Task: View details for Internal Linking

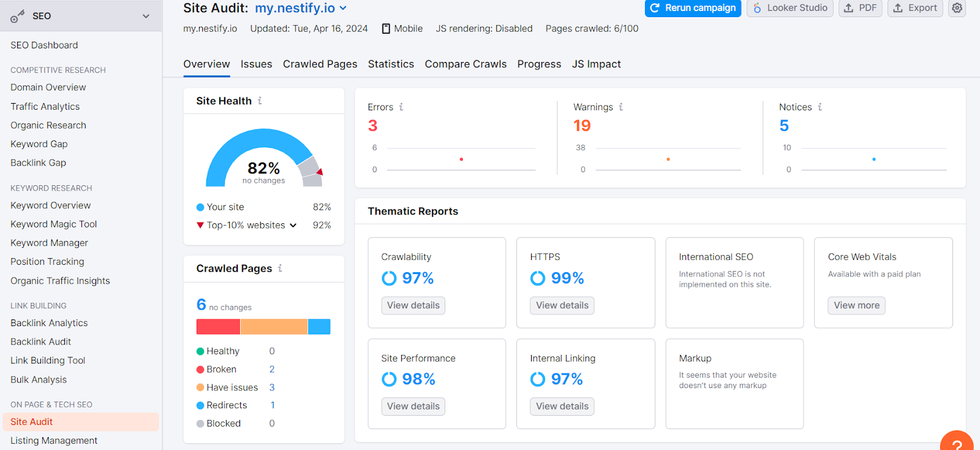Action: click(x=562, y=406)
